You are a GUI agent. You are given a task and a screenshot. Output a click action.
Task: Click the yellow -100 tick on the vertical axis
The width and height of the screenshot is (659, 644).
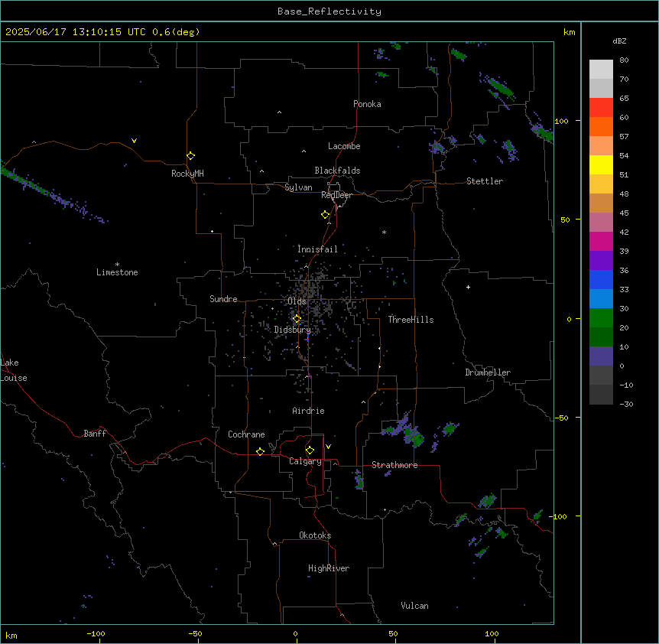[x=559, y=516]
